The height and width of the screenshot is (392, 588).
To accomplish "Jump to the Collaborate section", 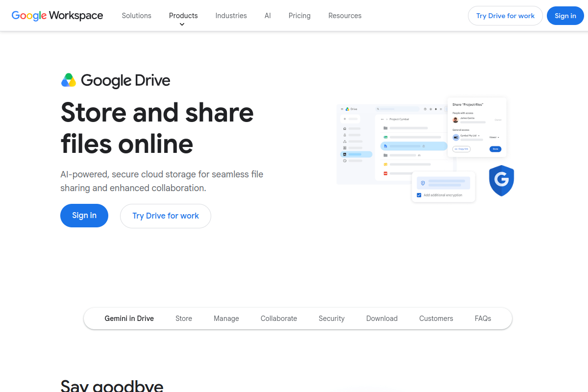I will click(279, 318).
